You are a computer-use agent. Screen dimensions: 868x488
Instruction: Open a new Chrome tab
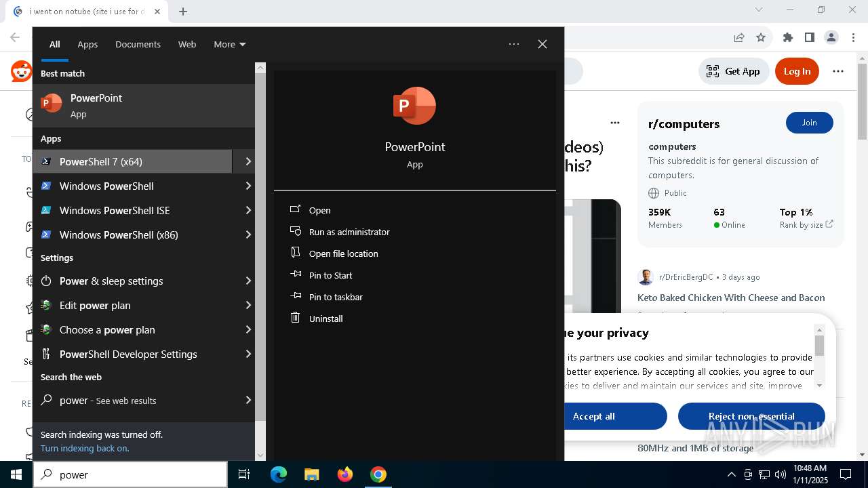point(183,12)
